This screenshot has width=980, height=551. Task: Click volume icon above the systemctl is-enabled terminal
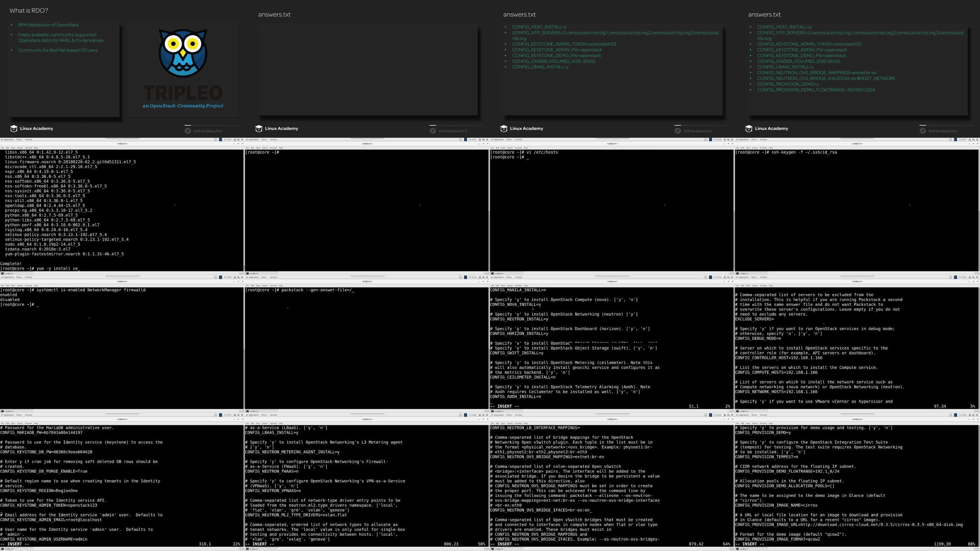239,277
